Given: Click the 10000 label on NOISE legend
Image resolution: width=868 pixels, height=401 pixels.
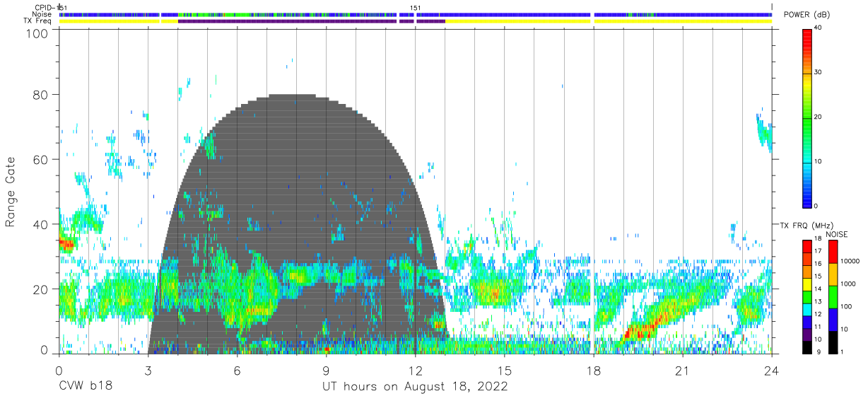Looking at the screenshot, I should (849, 261).
